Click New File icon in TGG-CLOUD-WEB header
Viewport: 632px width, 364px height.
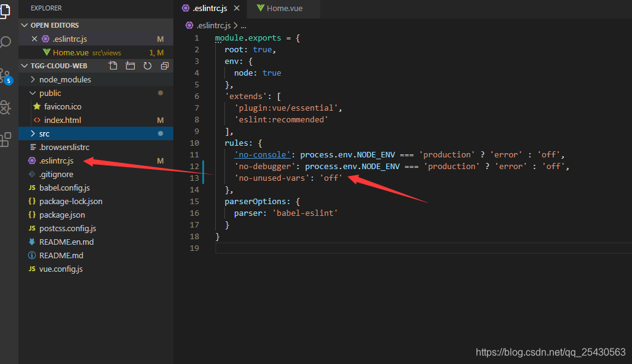[x=113, y=66]
